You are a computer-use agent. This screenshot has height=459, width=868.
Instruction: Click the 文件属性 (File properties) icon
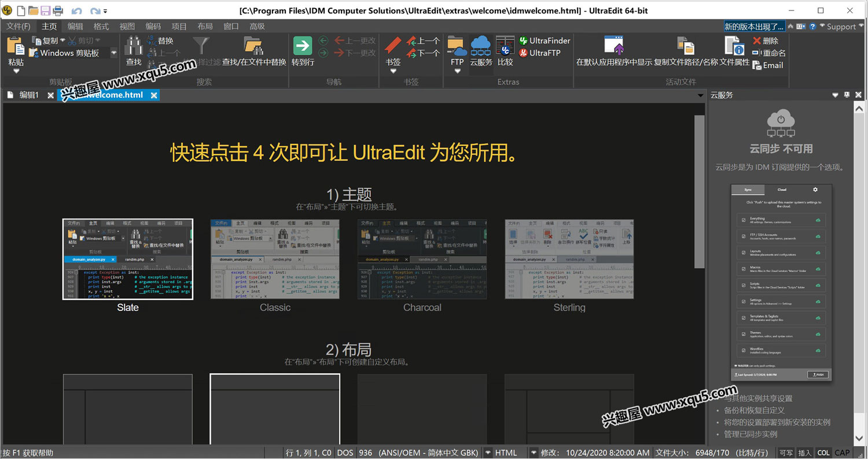(x=734, y=46)
